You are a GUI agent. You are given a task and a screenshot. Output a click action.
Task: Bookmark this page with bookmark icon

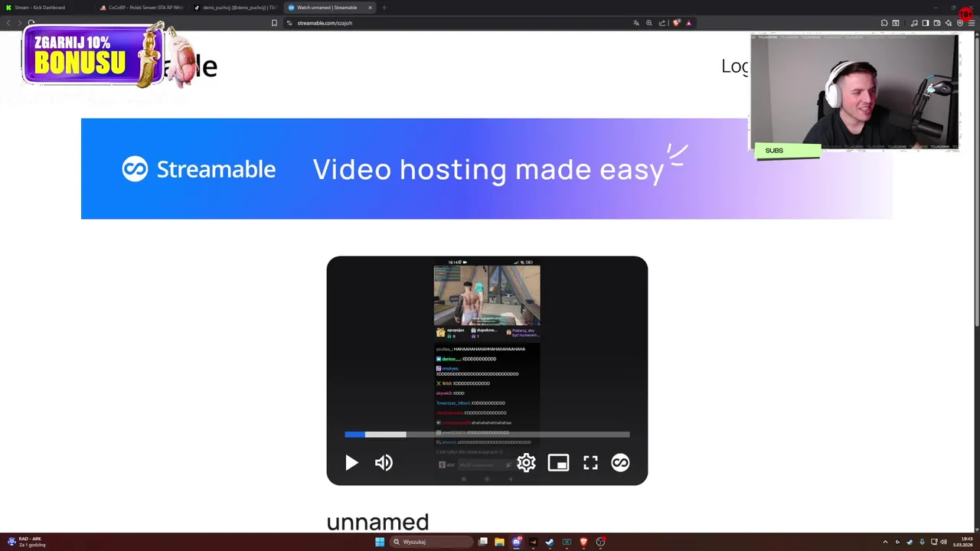click(x=274, y=23)
